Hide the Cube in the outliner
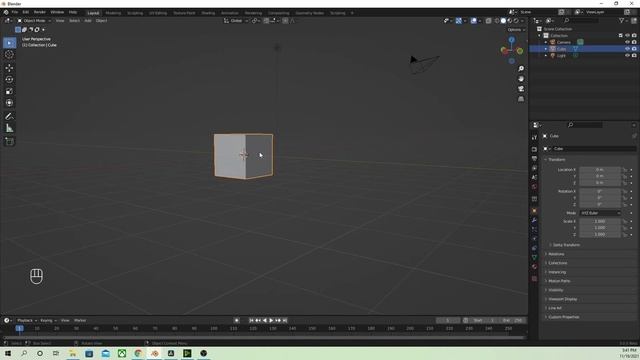The height and width of the screenshot is (360, 640). click(627, 49)
